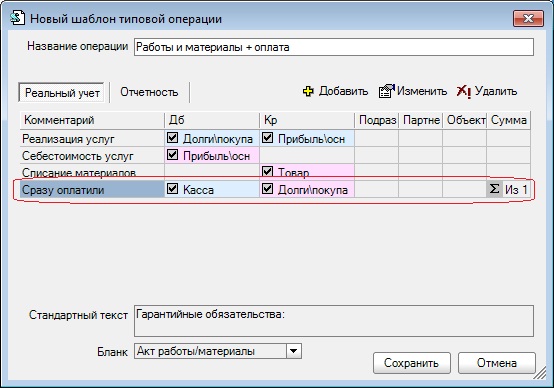
Task: Click the sigma icon in Сумма cell
Action: click(494, 189)
